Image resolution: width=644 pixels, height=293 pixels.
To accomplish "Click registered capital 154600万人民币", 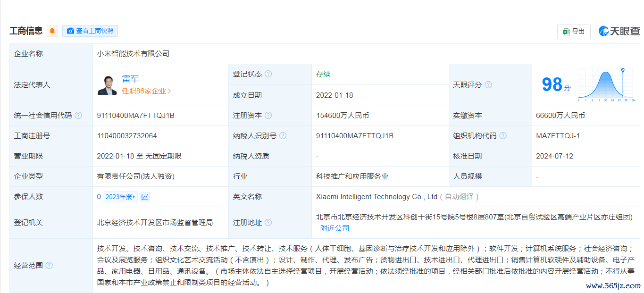I will coord(343,116).
